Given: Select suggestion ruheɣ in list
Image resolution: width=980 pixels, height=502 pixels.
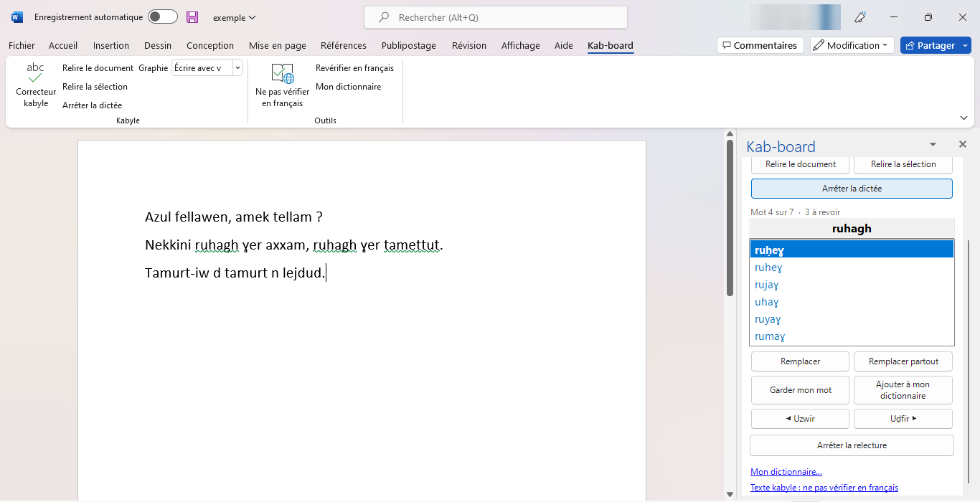Looking at the screenshot, I should click(852, 267).
